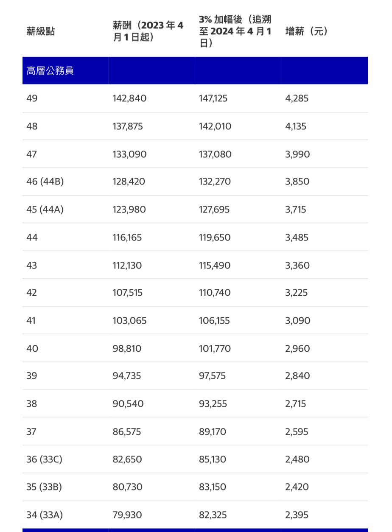Select salary value 94,735

click(127, 376)
